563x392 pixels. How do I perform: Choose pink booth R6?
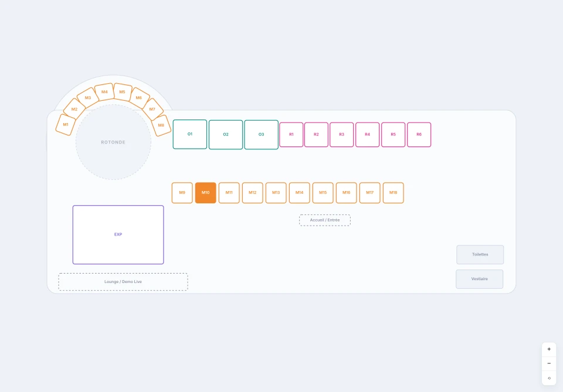[x=419, y=135]
